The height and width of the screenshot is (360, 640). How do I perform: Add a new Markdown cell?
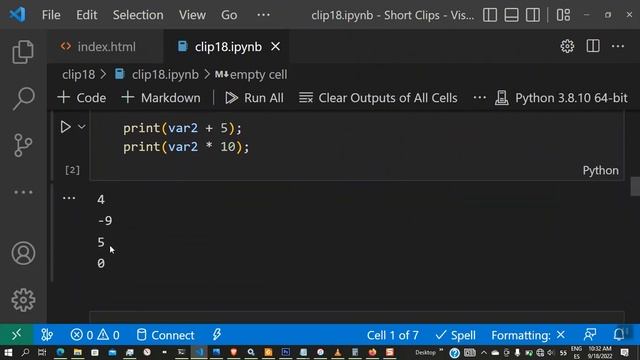coord(161,98)
